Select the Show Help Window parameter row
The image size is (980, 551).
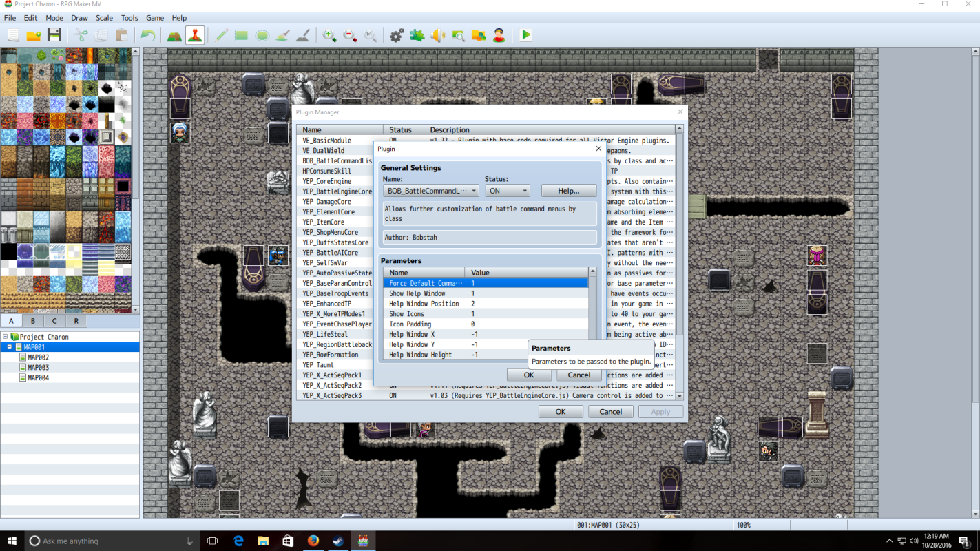point(486,293)
